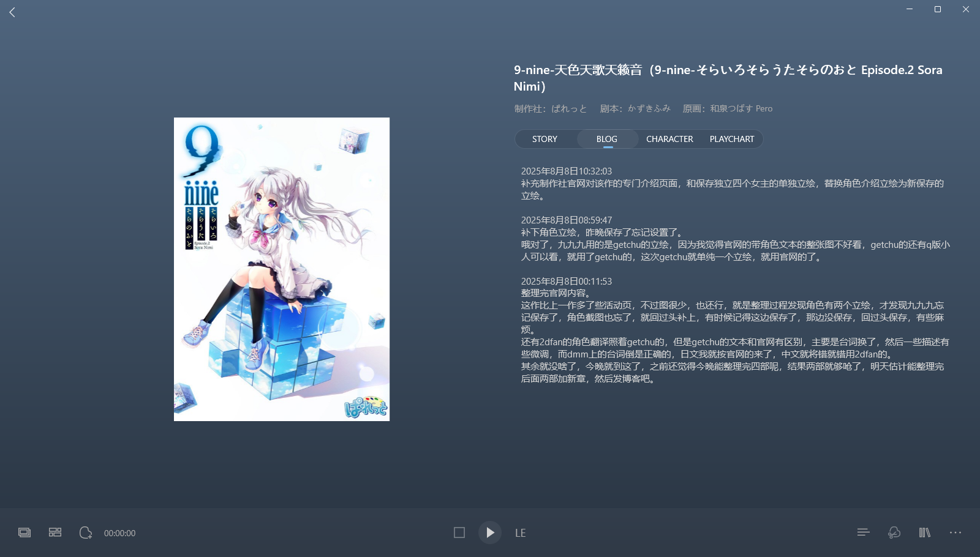The image size is (980, 557).
Task: Open the three-dots more options menu
Action: 956,533
